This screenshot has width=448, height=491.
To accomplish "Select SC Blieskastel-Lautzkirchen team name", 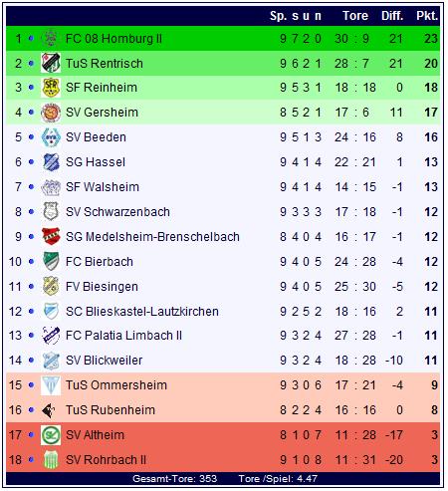I will [x=142, y=312].
